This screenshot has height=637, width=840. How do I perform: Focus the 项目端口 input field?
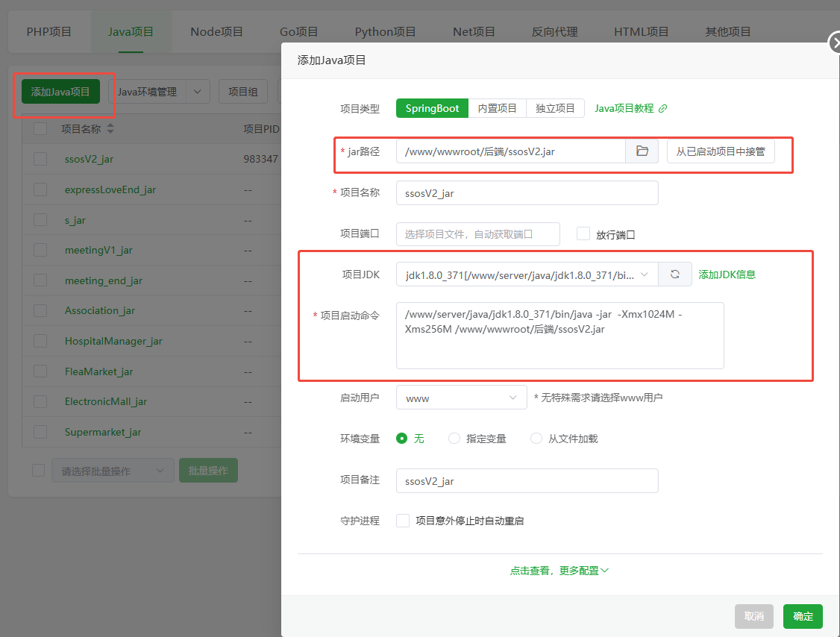coord(478,234)
